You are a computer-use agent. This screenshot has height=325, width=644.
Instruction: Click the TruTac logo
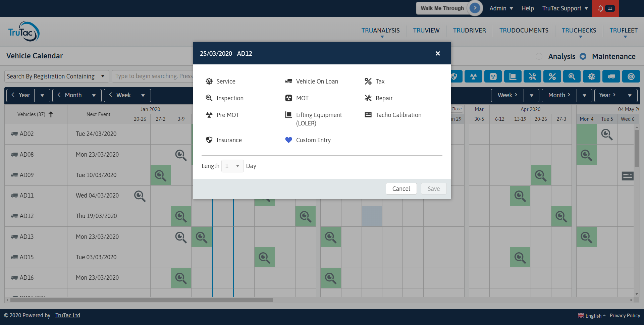coord(24,32)
